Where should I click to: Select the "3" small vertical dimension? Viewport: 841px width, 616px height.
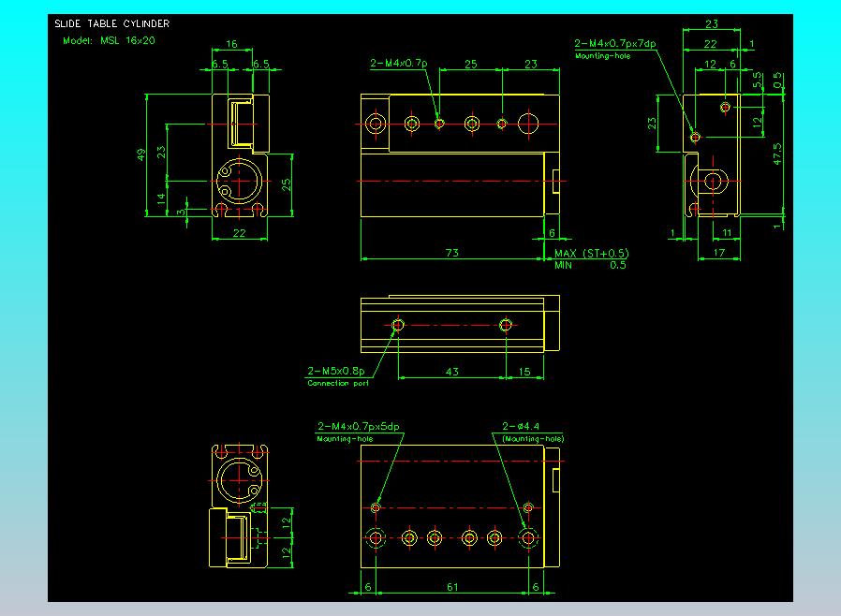pos(181,212)
